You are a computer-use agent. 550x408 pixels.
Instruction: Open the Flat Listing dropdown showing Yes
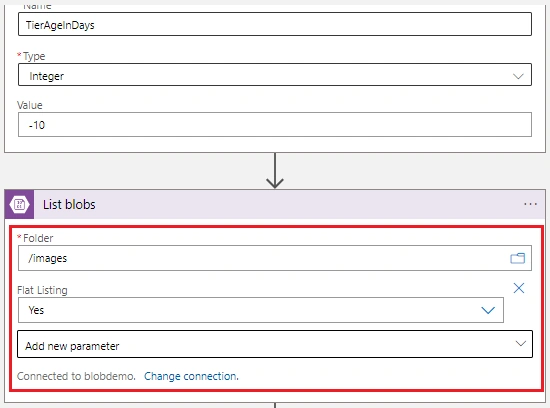tap(261, 310)
